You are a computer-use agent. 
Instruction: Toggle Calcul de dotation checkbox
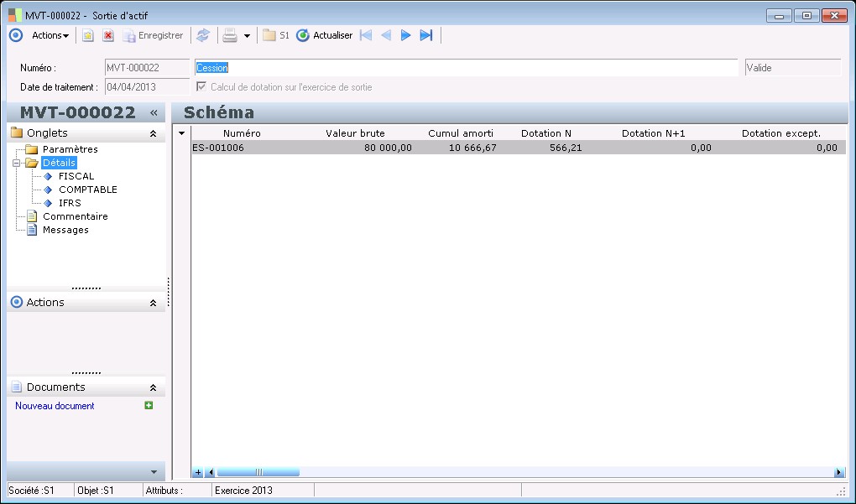tap(201, 87)
